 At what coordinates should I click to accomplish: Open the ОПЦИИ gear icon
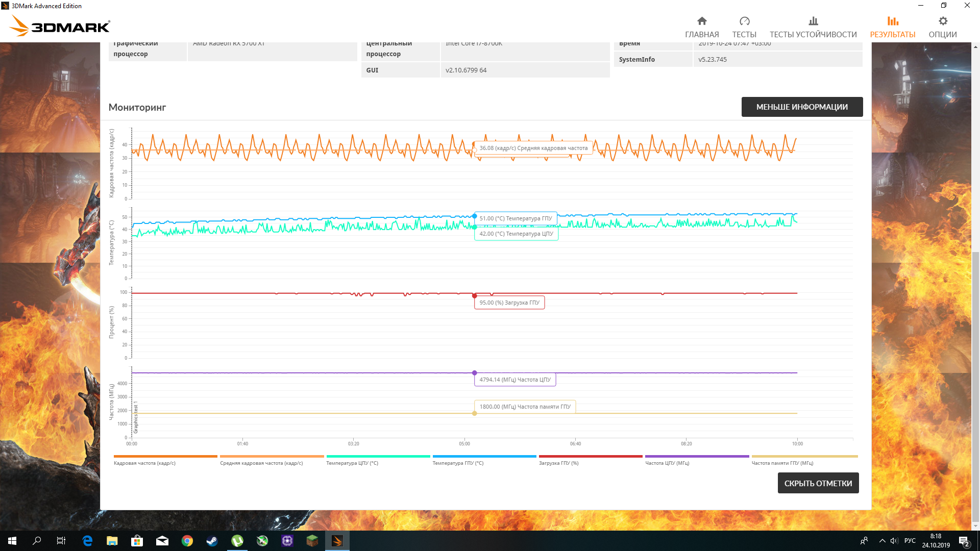943,21
